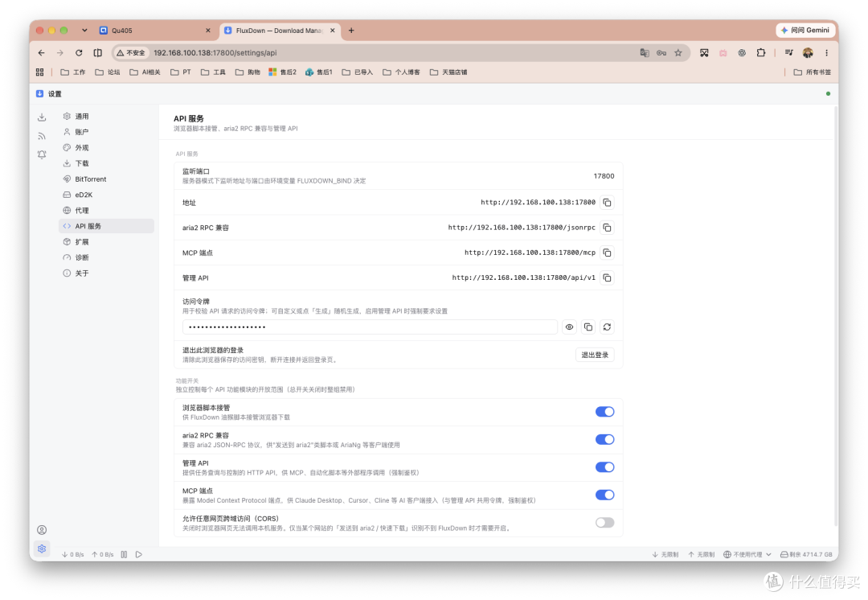Viewport: 868px width, 600px height.
Task: Open the Chrome three-dot menu
Action: (826, 52)
